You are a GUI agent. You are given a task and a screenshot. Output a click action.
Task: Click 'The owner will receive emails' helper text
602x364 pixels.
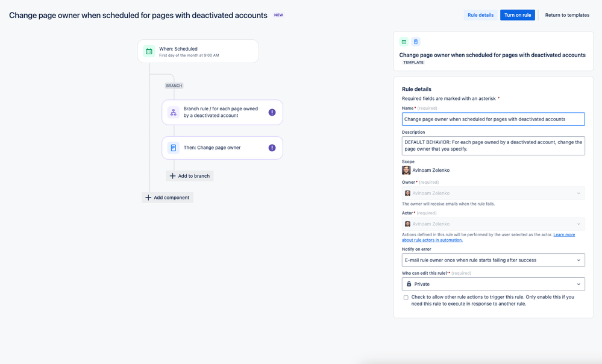(x=448, y=204)
